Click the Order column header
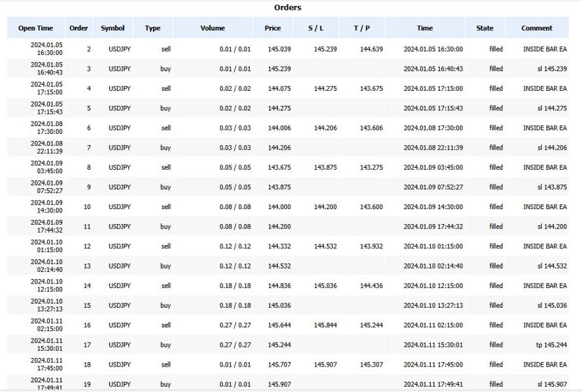 click(x=78, y=28)
